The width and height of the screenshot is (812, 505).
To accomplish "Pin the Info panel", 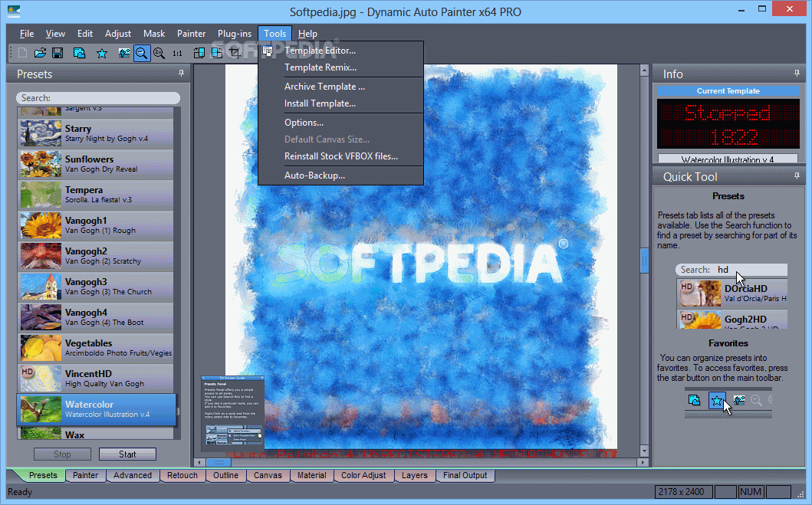I will [x=797, y=73].
